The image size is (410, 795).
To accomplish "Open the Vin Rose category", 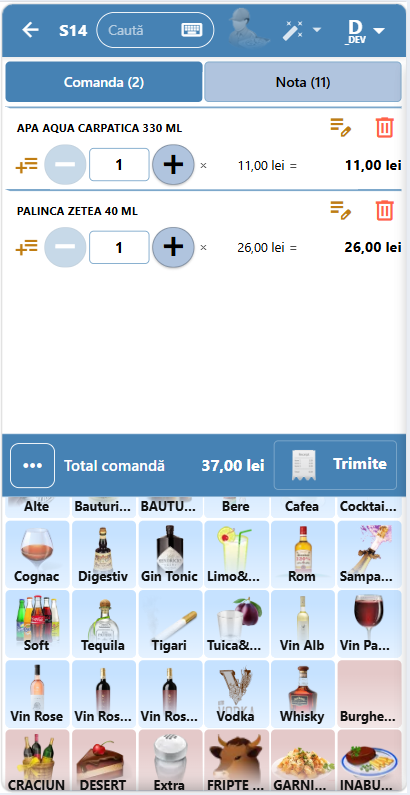I will pos(37,694).
